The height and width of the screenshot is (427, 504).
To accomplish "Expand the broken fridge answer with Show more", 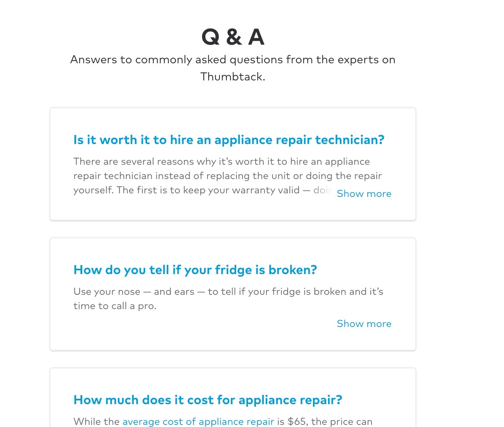I will tap(364, 324).
